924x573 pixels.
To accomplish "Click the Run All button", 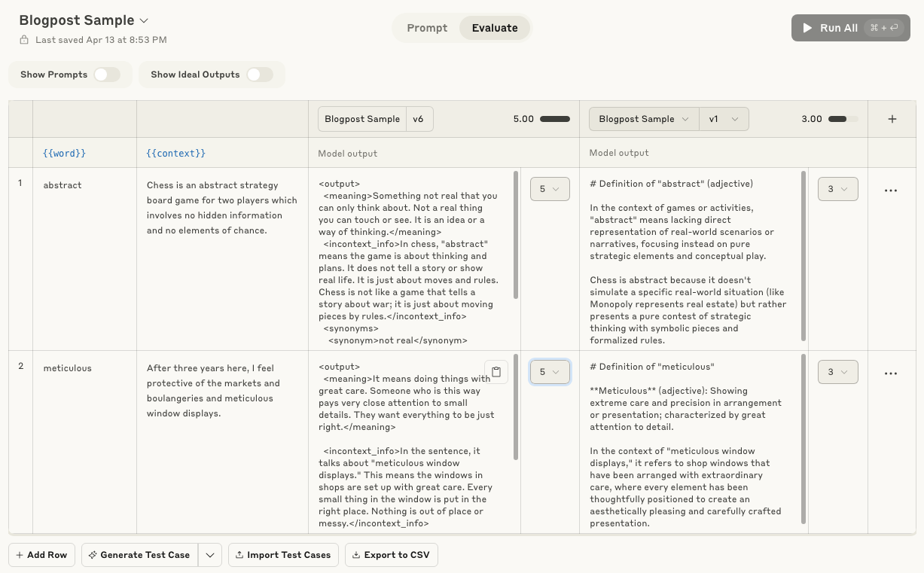I will 851,28.
